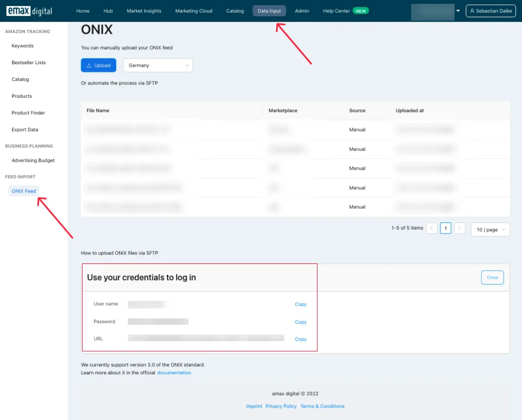Select page 1 in pagination
Screen dimensions: 522x420
pos(445,228)
